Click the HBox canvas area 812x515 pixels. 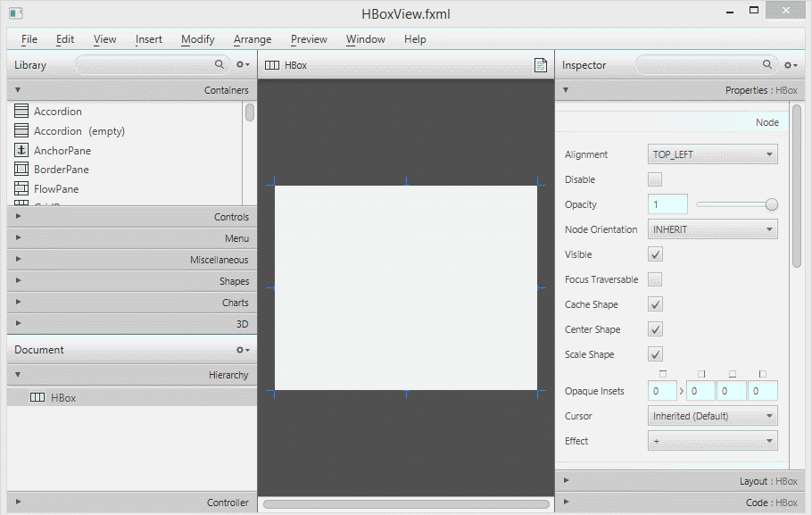pyautogui.click(x=406, y=288)
